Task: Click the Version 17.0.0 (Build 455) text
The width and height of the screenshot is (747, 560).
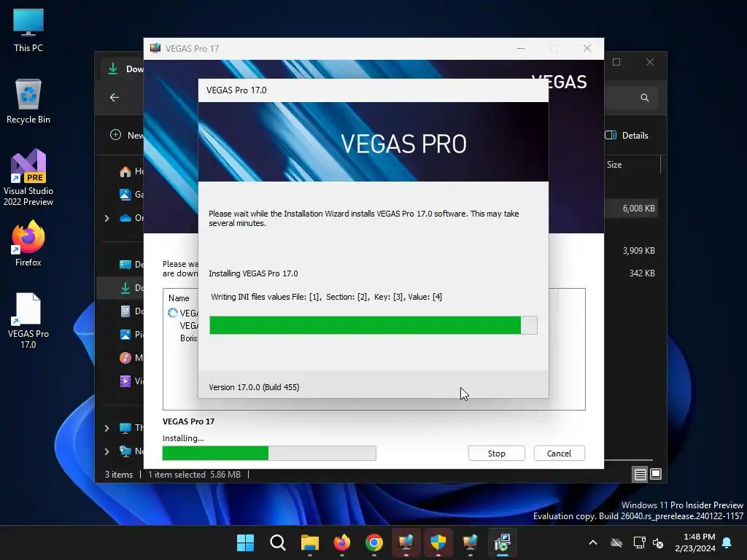Action: click(x=254, y=387)
